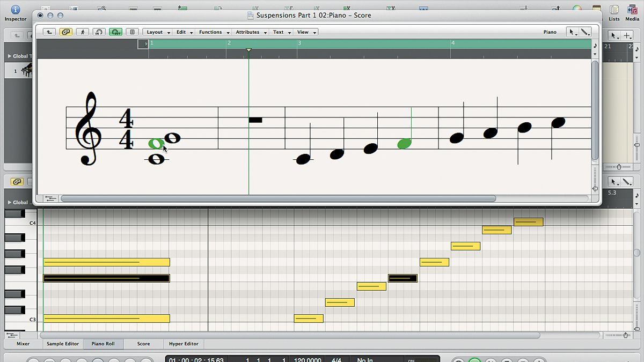Toggle the page view button in Score toolbar
This screenshot has height=362, width=644.
(132, 32)
